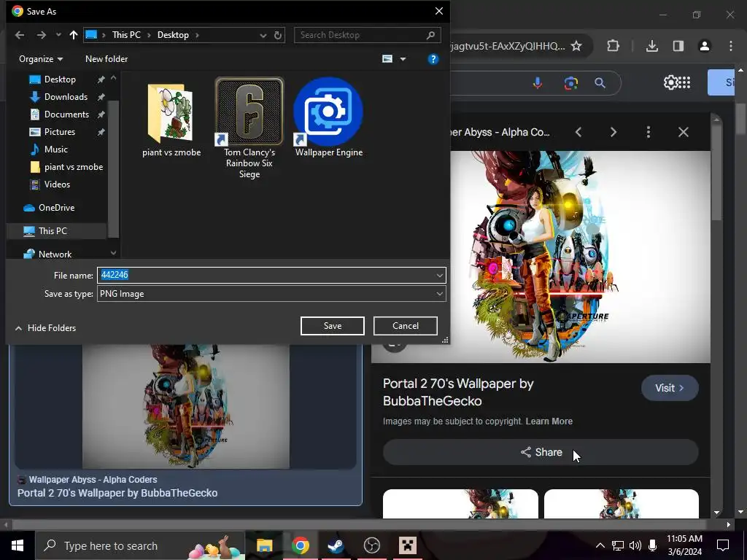
Task: Create a New folder
Action: point(107,59)
